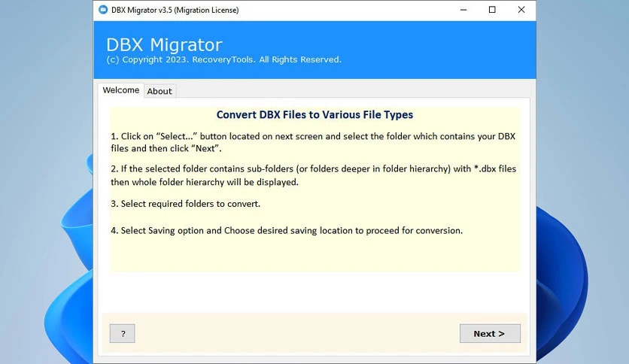This screenshot has height=364, width=629.
Task: Open the About tab
Action: point(160,92)
